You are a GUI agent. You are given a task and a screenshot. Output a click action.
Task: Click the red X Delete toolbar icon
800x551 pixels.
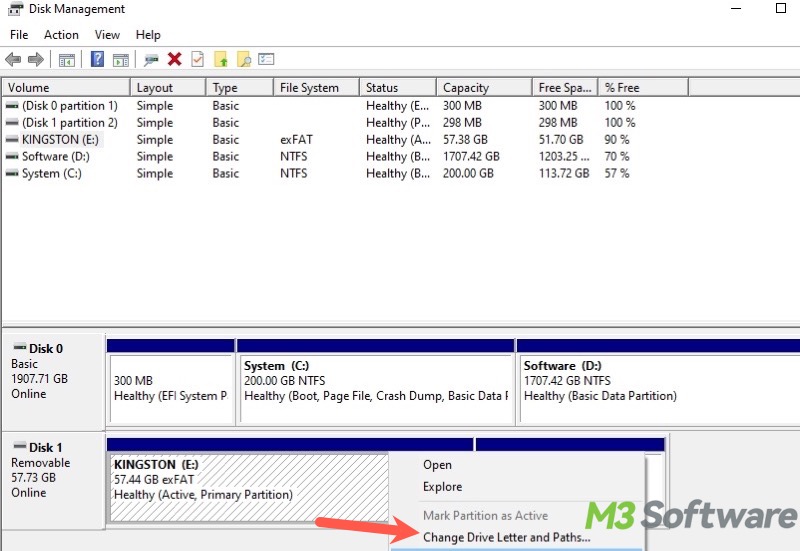[x=174, y=60]
